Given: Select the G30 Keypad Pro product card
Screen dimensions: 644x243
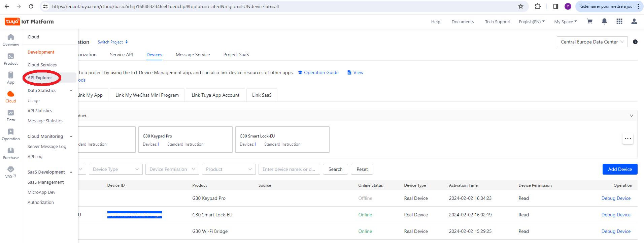Looking at the screenshot, I should (x=185, y=140).
